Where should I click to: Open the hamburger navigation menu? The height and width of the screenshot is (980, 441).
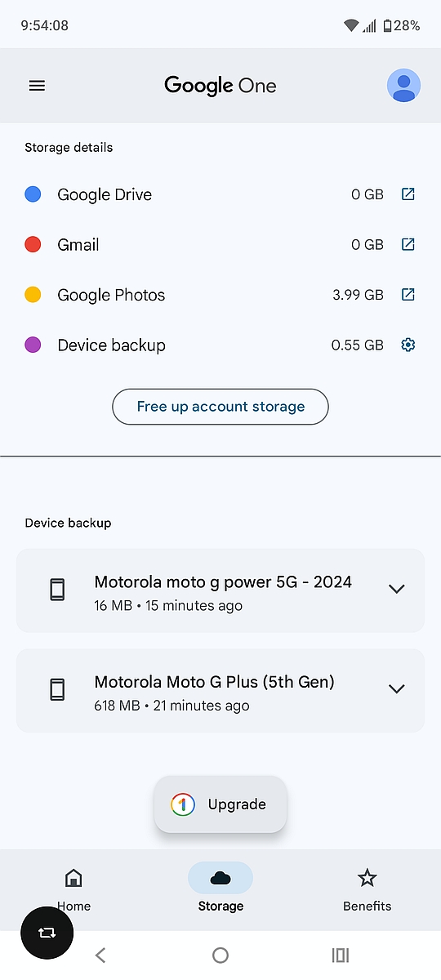(37, 86)
